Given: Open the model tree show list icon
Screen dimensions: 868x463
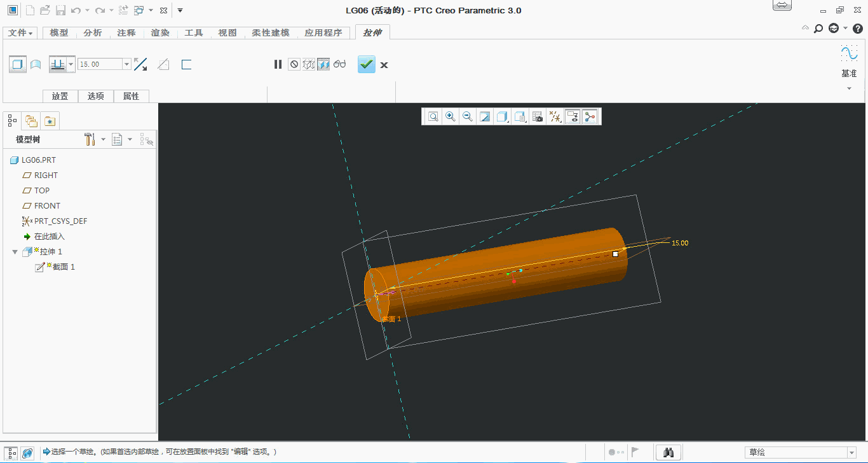Looking at the screenshot, I should pyautogui.click(x=117, y=139).
